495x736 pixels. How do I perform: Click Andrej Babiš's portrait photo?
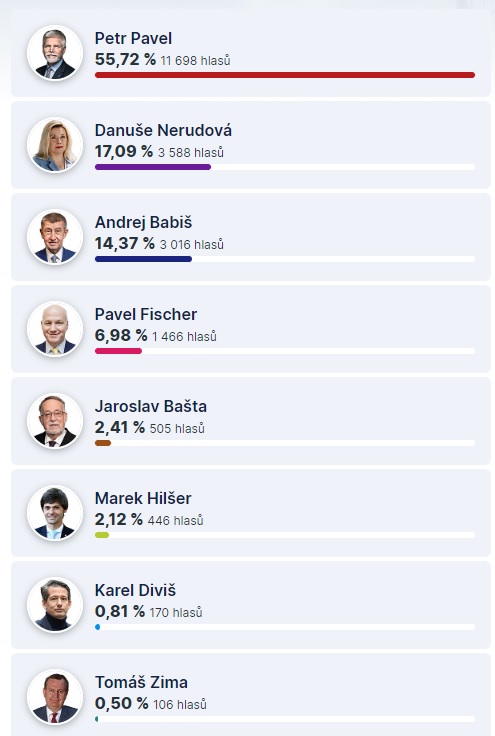point(55,237)
